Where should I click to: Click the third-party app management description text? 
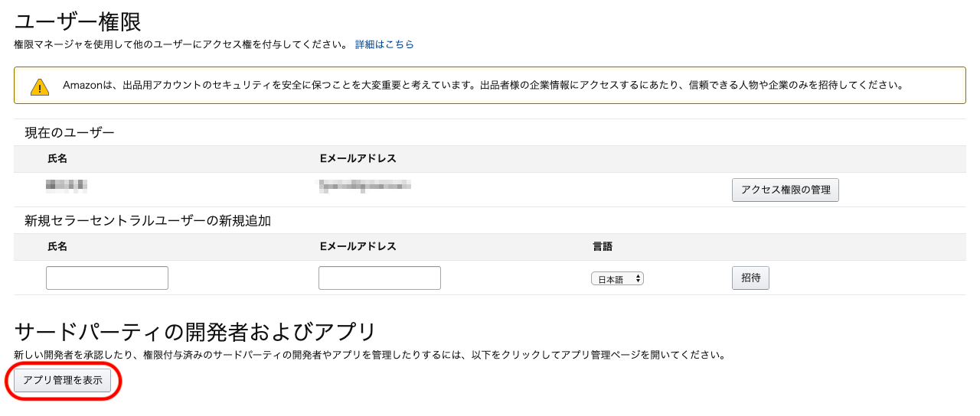click(369, 355)
